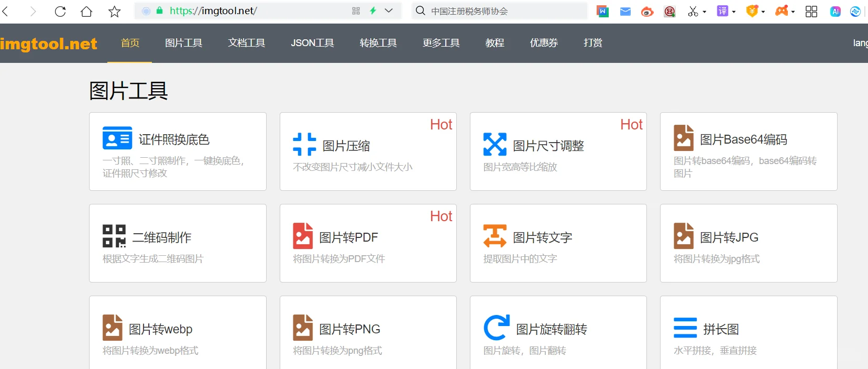
Task: Click the purple 译 translate icon
Action: 722,11
